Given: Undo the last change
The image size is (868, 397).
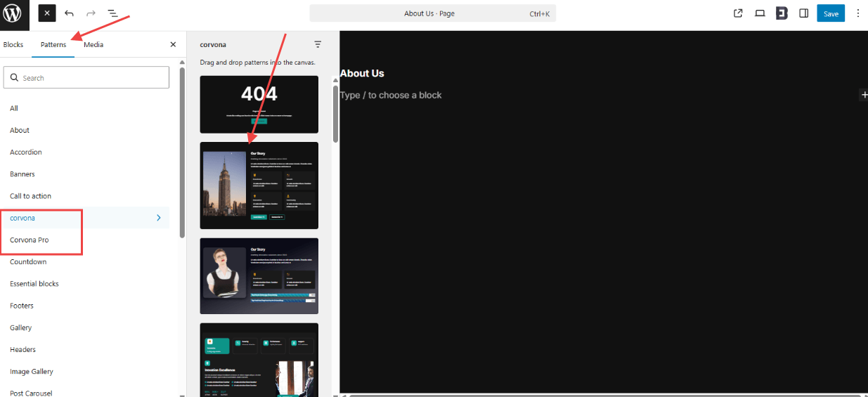Looking at the screenshot, I should tap(69, 13).
